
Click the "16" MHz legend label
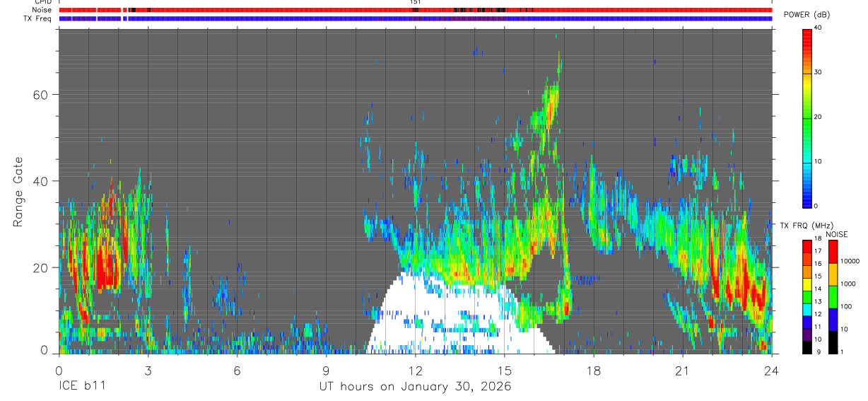(819, 263)
